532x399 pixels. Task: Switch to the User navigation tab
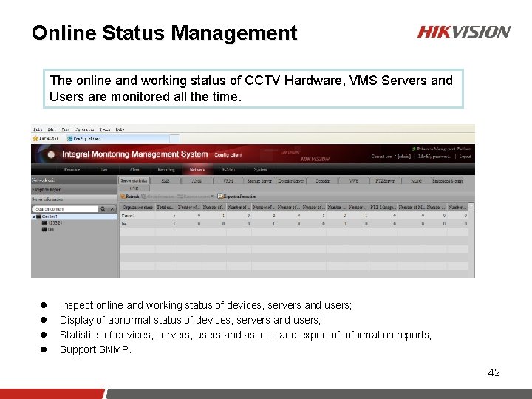click(x=103, y=170)
